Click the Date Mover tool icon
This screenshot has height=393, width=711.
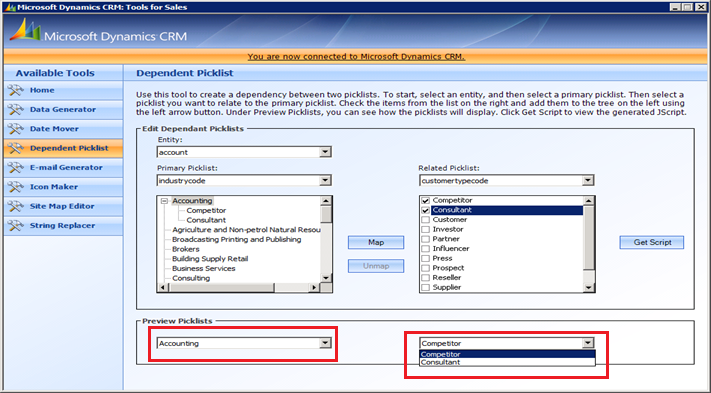15,129
